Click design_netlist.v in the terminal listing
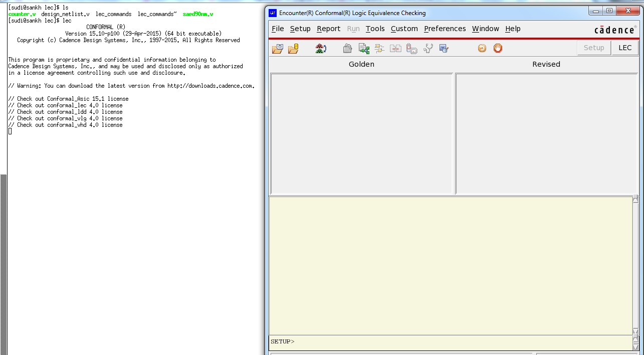The width and height of the screenshot is (644, 355). (x=65, y=14)
